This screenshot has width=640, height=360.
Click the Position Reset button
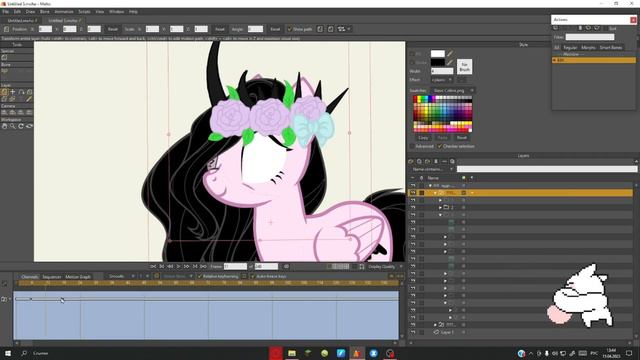click(113, 29)
